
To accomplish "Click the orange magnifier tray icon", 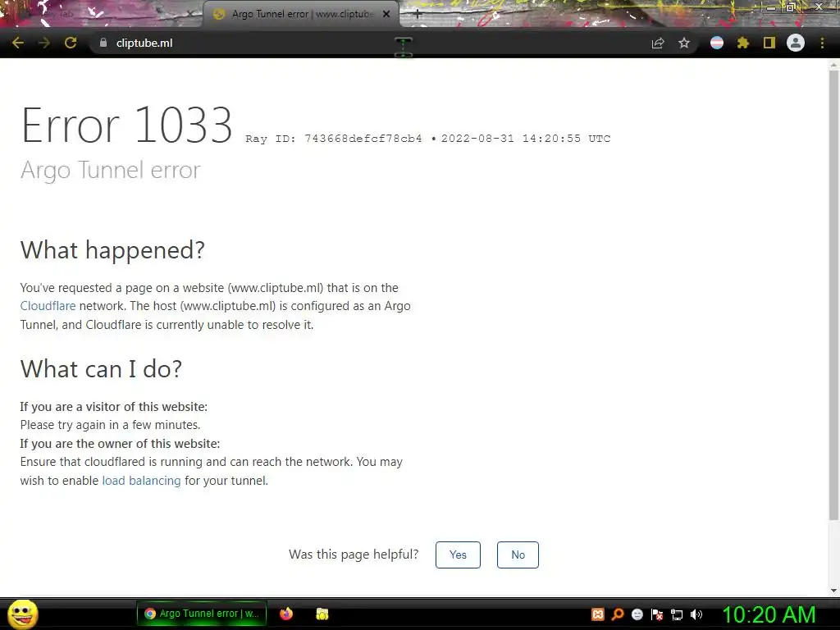I will (x=618, y=614).
